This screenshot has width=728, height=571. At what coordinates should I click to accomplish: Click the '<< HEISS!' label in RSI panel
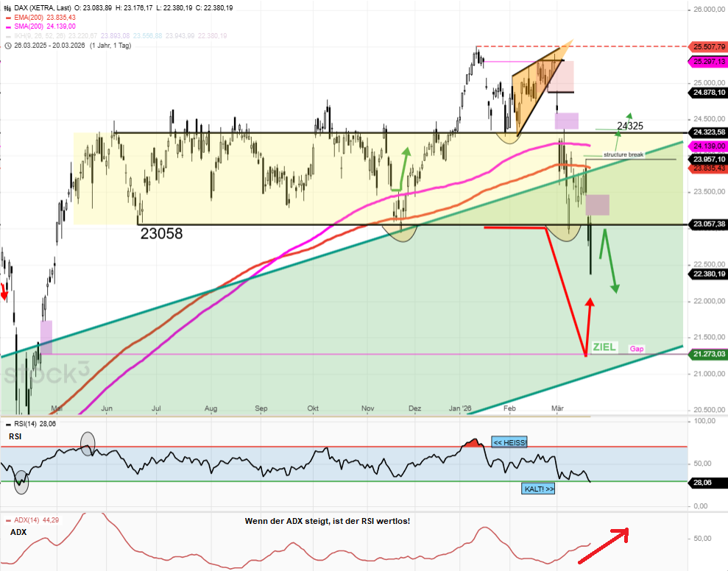tap(509, 442)
